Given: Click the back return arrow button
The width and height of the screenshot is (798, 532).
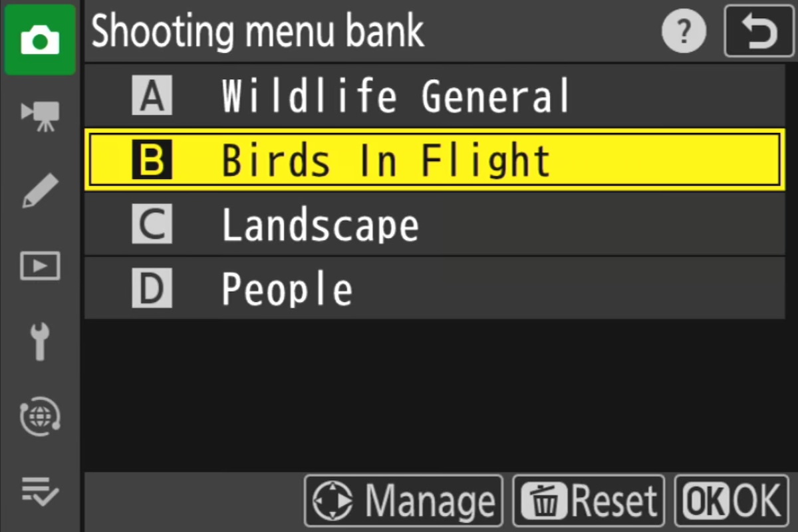Looking at the screenshot, I should pos(759,32).
